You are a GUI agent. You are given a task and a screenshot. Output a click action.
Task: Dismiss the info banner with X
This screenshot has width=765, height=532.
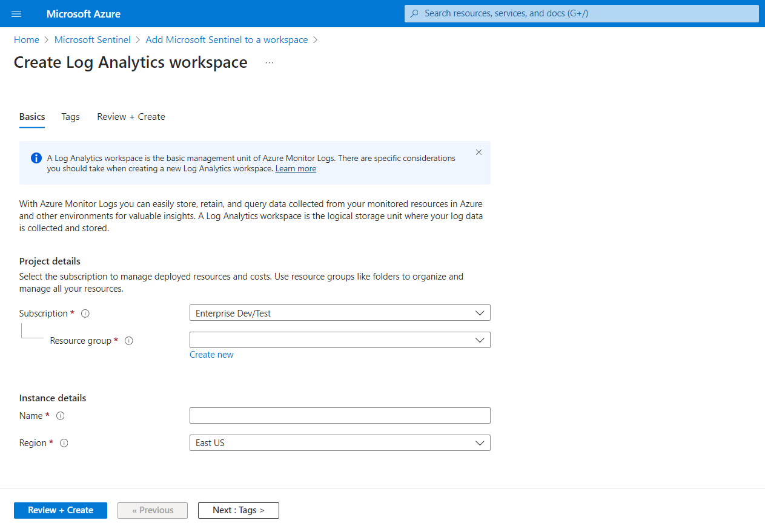coord(479,153)
